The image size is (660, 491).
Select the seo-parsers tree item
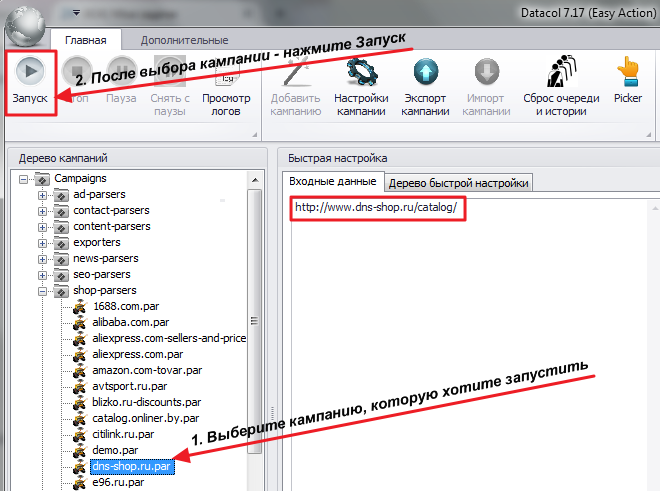pos(102,274)
